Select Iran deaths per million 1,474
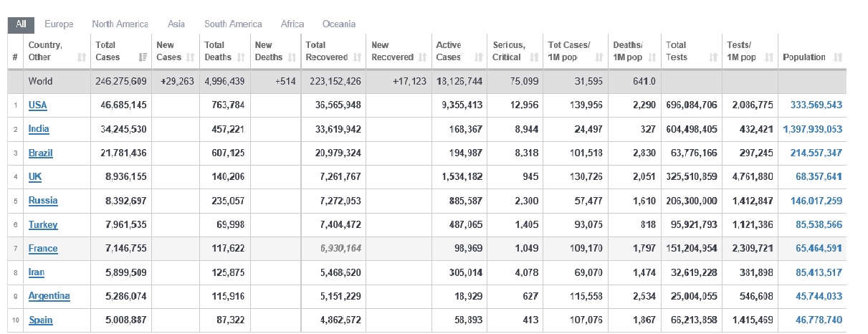868x334 pixels. pyautogui.click(x=645, y=272)
